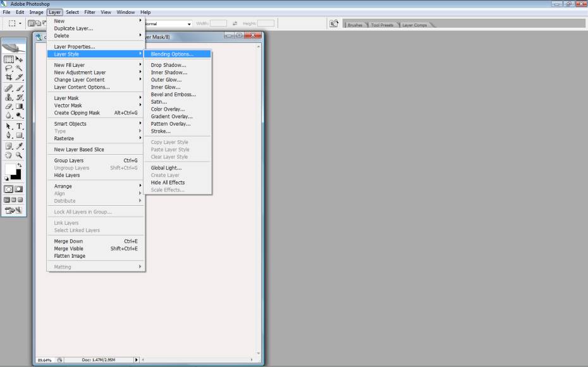The width and height of the screenshot is (588, 367).
Task: Reset to default black and white colors
Action: [x=6, y=179]
